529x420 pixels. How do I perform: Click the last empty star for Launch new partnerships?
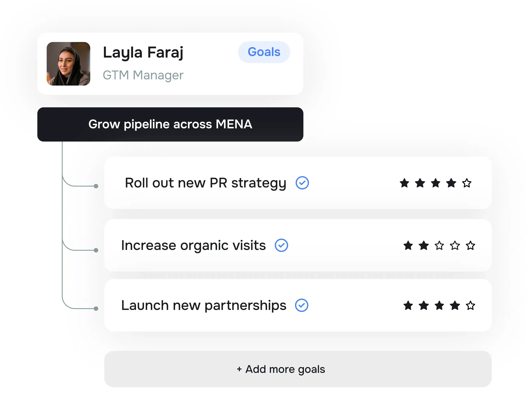coord(470,305)
